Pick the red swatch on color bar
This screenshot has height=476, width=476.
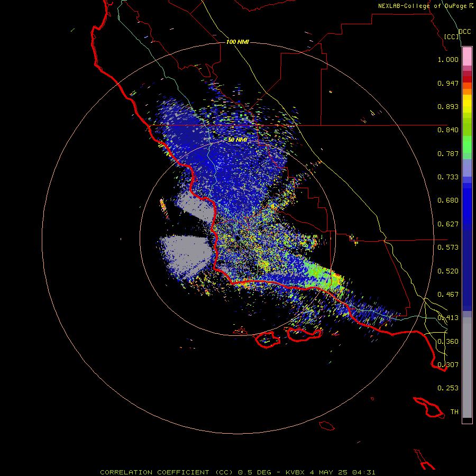[x=467, y=79]
